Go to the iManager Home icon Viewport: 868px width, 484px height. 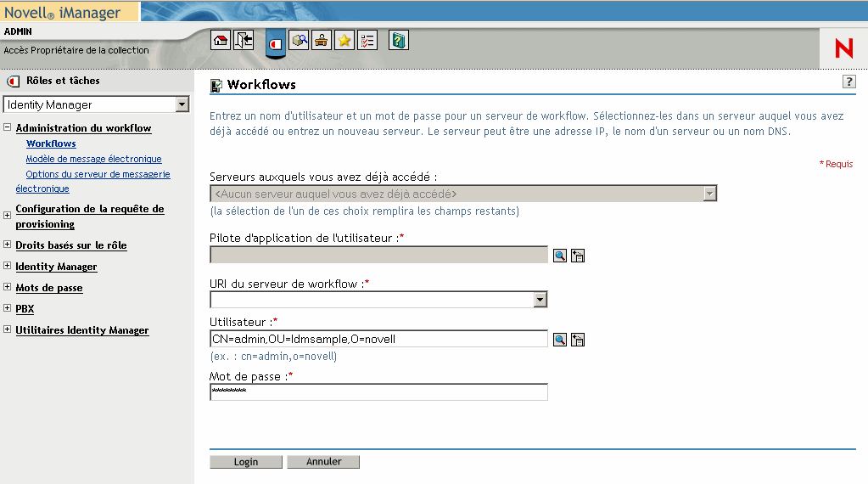tap(221, 41)
